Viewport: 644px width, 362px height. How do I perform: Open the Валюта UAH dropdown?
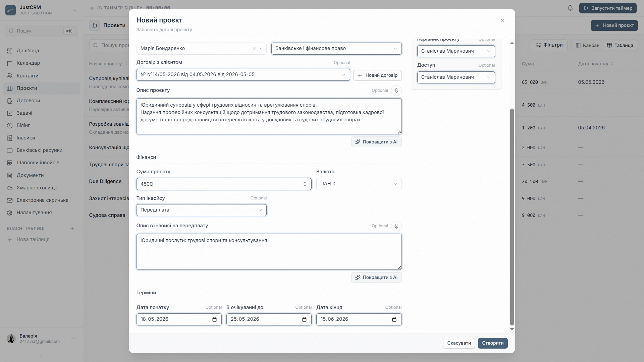(359, 184)
